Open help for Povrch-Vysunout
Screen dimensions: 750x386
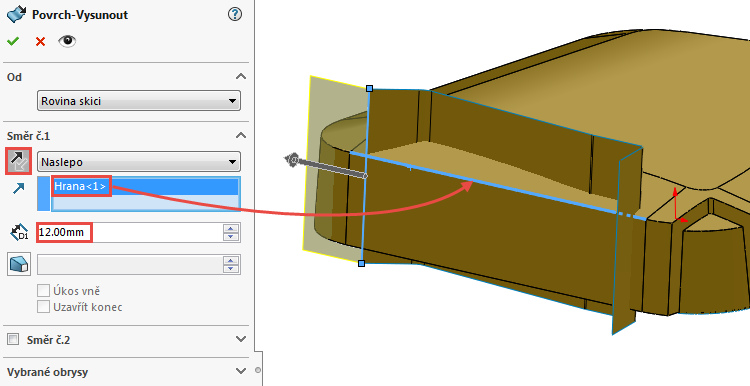235,15
